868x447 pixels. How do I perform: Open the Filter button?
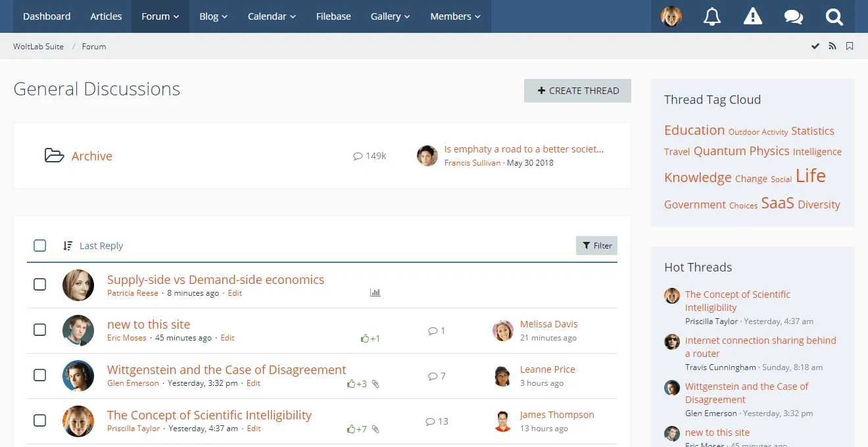tap(596, 245)
